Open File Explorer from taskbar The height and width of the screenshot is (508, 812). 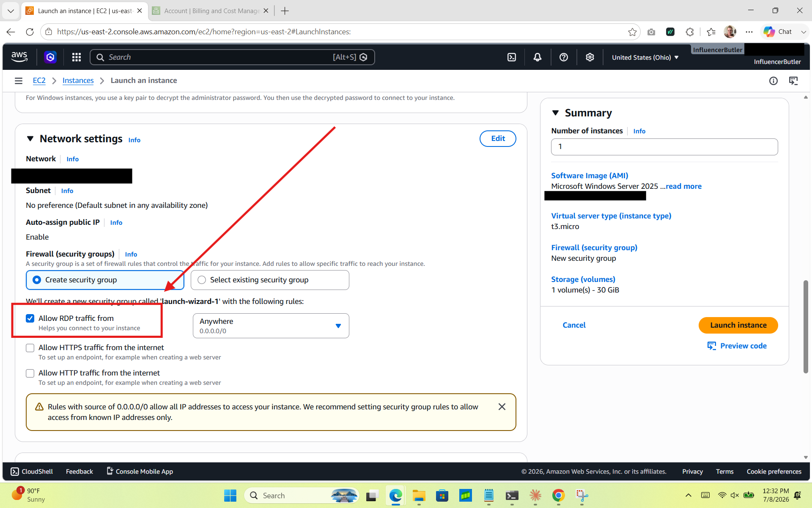419,495
